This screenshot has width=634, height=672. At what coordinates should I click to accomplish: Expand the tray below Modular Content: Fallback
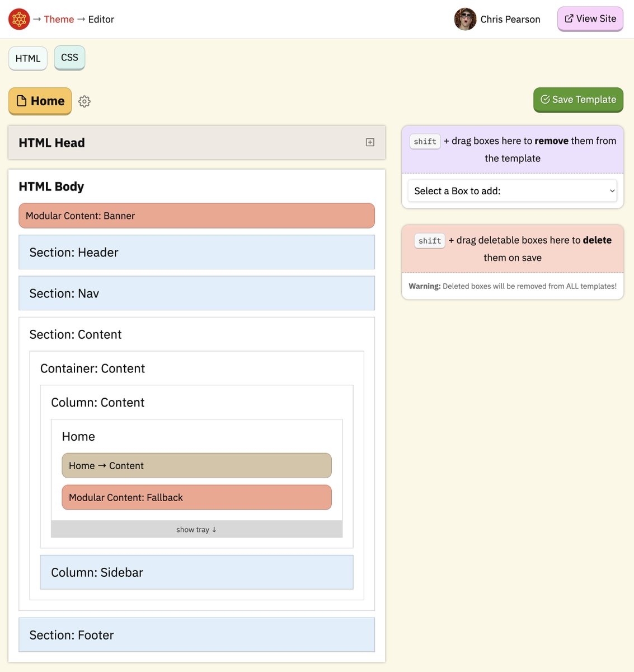point(196,529)
